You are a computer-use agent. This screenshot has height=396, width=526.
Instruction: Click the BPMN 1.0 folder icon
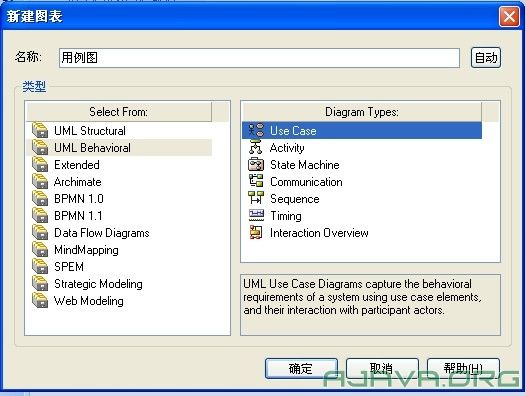40,198
